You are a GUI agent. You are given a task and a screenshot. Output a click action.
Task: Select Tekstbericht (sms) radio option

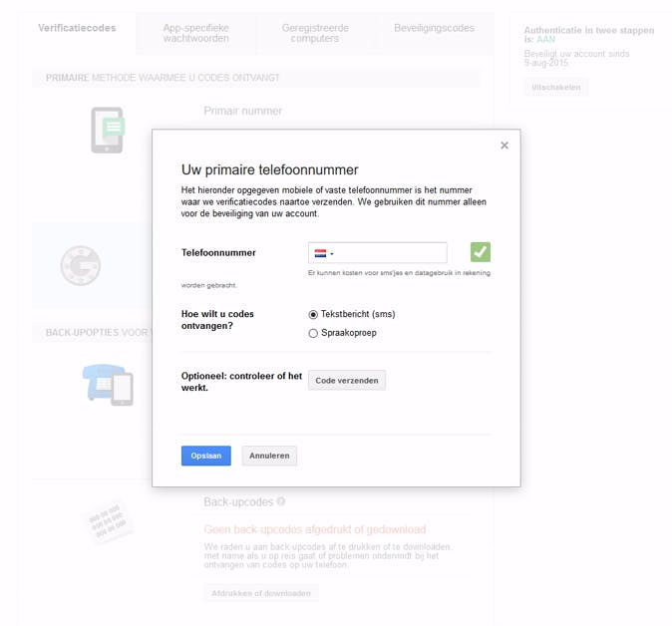[x=313, y=315]
